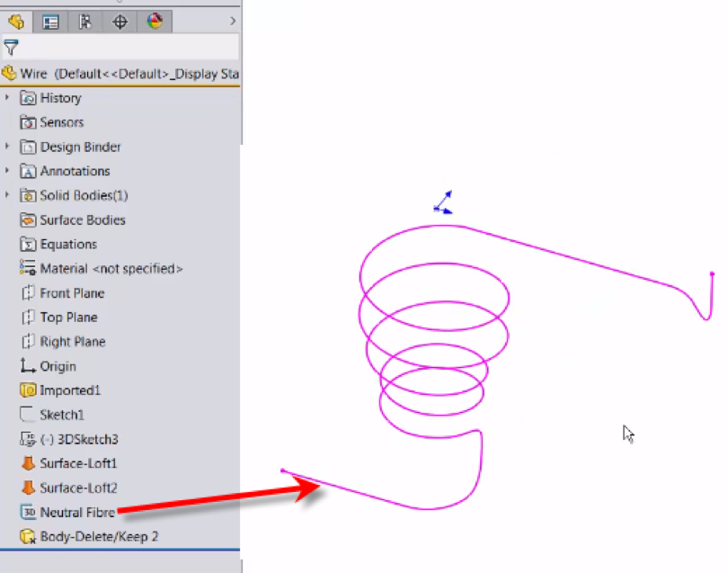This screenshot has height=573, width=728.
Task: Select the Sketch1 feature
Action: click(62, 415)
